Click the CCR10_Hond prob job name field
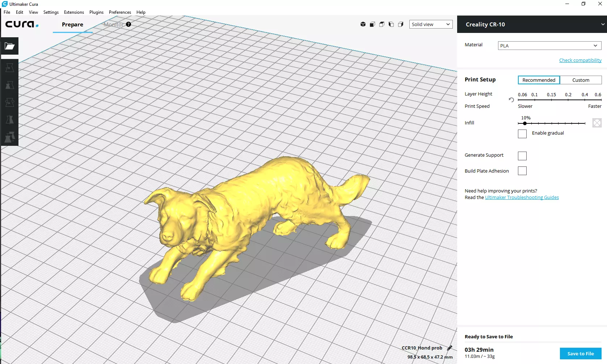Screen dimensions: 607x364 (x=422, y=348)
